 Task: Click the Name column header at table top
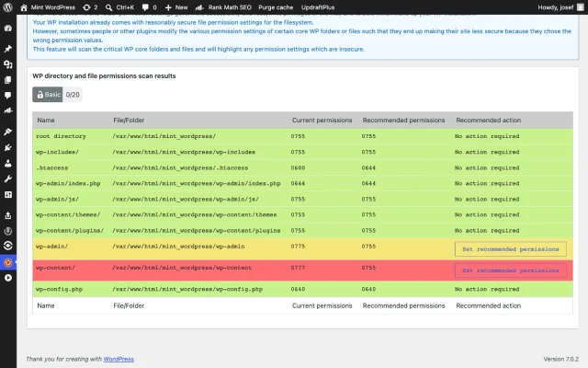click(46, 121)
